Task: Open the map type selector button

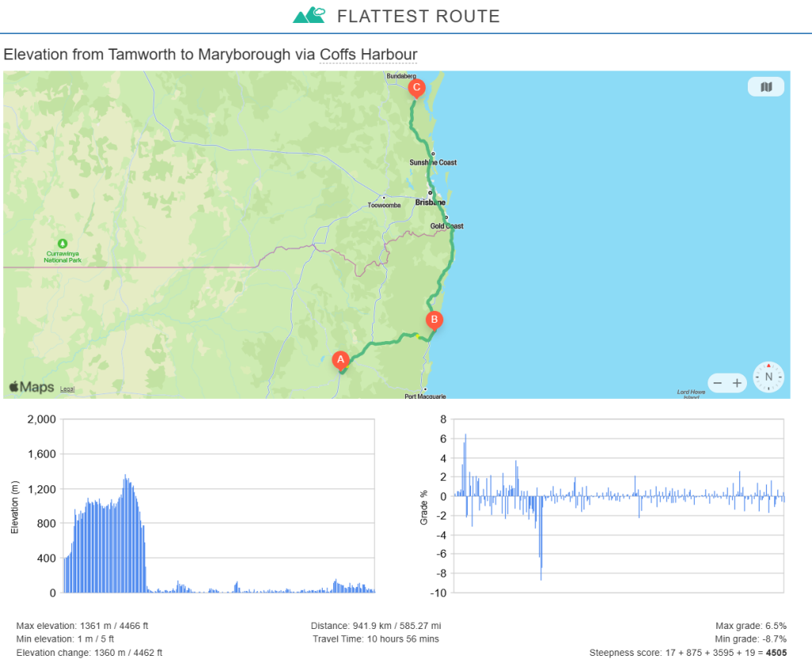Action: tap(765, 87)
